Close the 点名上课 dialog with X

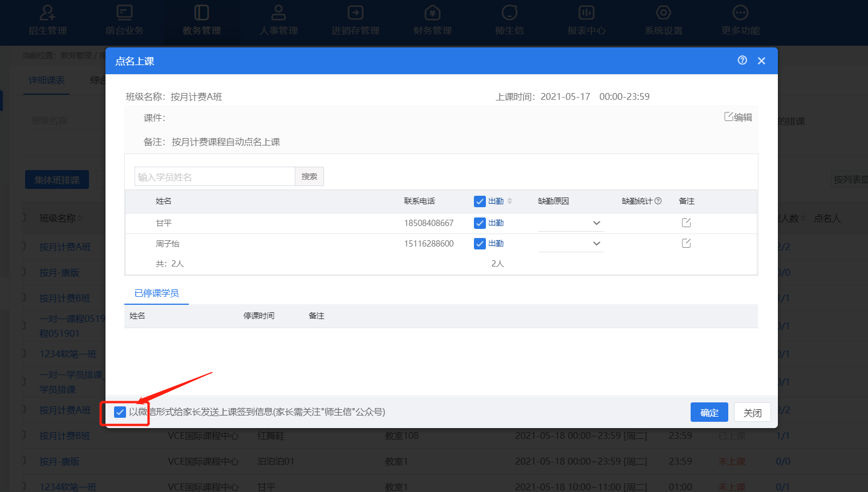tap(761, 61)
